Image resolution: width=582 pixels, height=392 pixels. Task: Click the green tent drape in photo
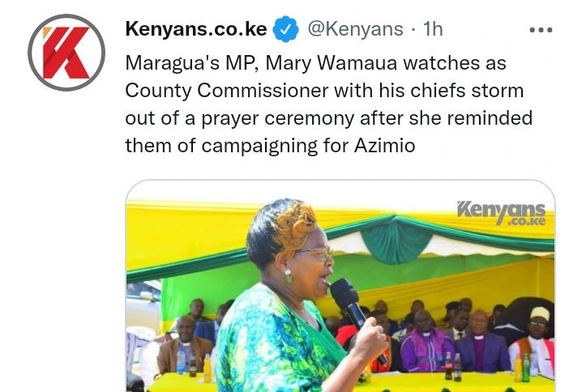[396, 240]
